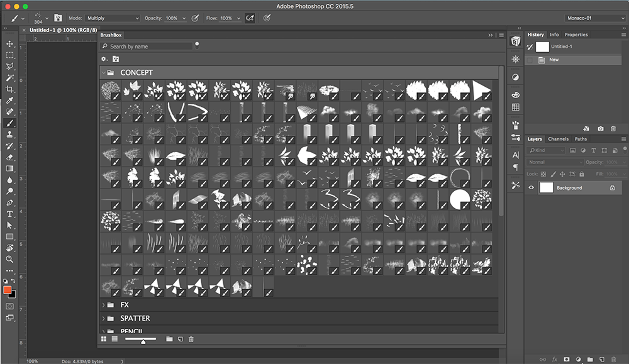Select the Eyedropper tool
629x364 pixels.
point(9,100)
